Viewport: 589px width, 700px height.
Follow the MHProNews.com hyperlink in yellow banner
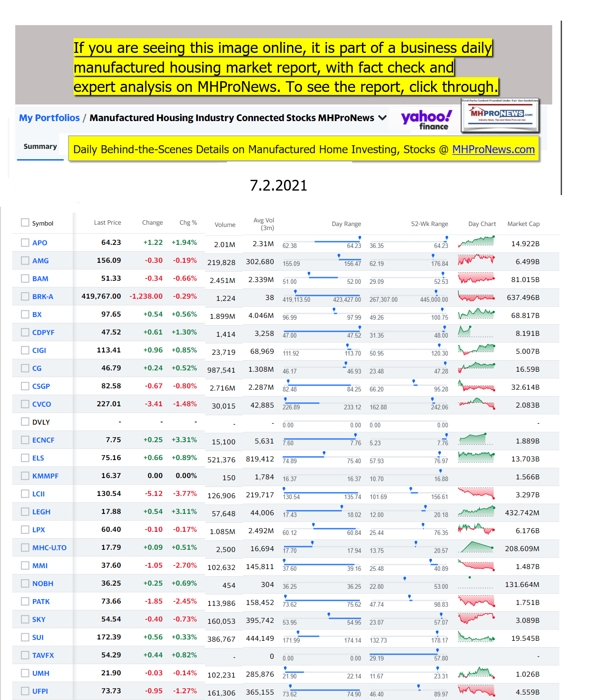(493, 149)
